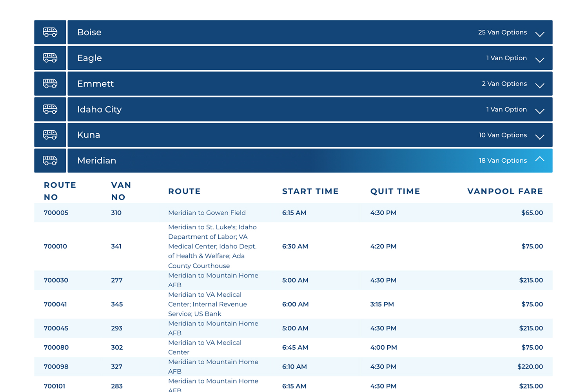The height and width of the screenshot is (392, 588).
Task: Expand the Emmett chevron arrow
Action: [x=540, y=85]
